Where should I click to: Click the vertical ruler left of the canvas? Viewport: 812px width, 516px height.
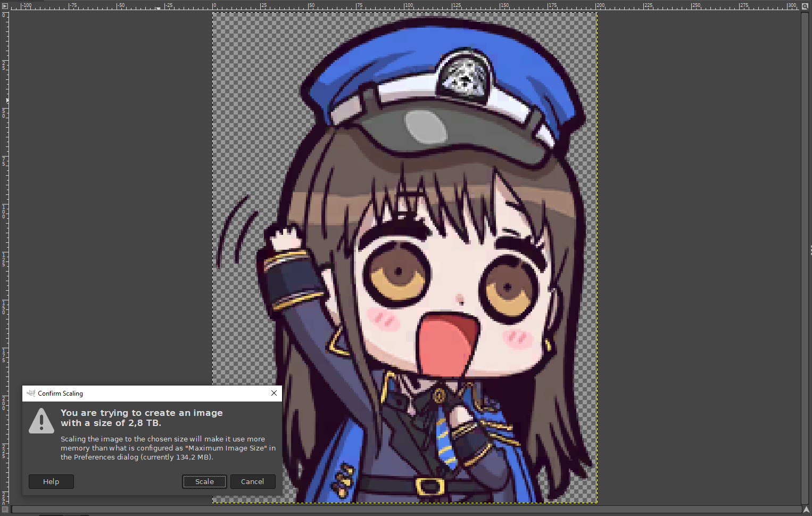point(5,258)
